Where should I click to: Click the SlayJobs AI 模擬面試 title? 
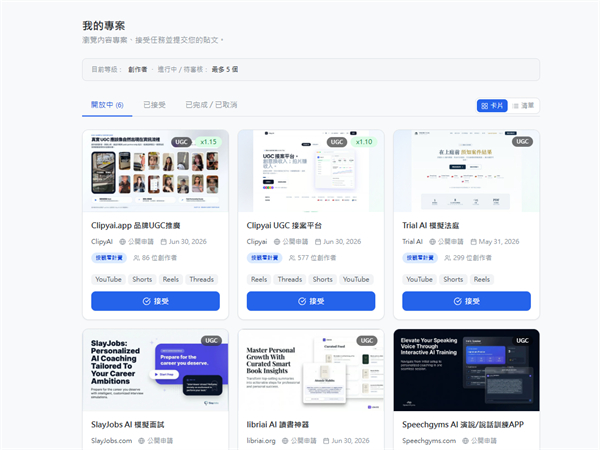pos(127,424)
